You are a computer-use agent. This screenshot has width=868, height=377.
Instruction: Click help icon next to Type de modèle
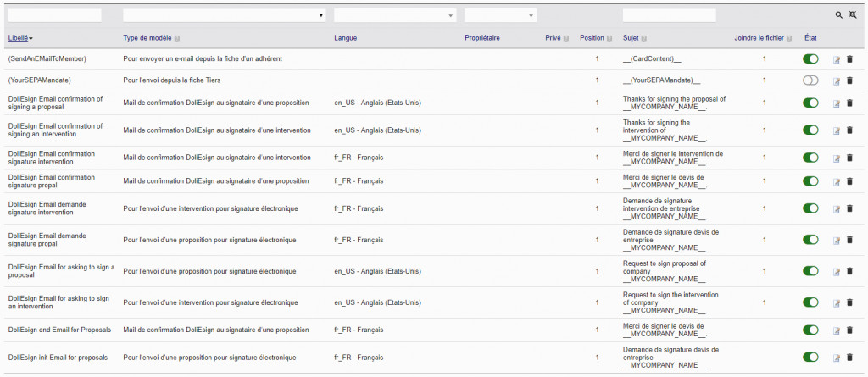(177, 38)
